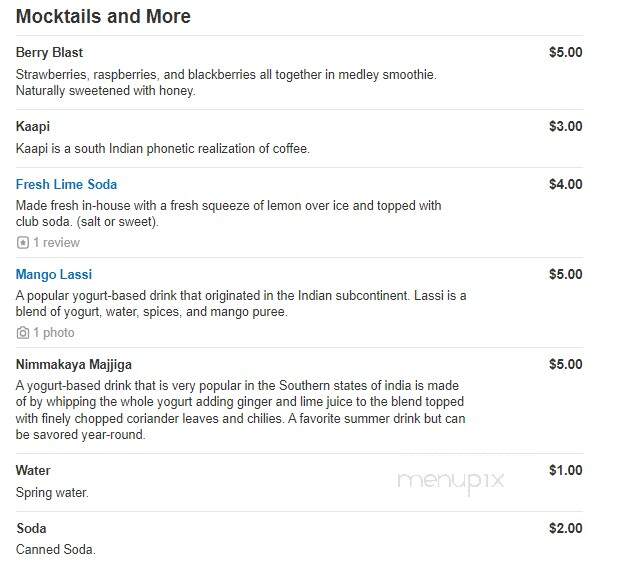Select the Kaapi item name
630x563 pixels.
click(x=33, y=127)
